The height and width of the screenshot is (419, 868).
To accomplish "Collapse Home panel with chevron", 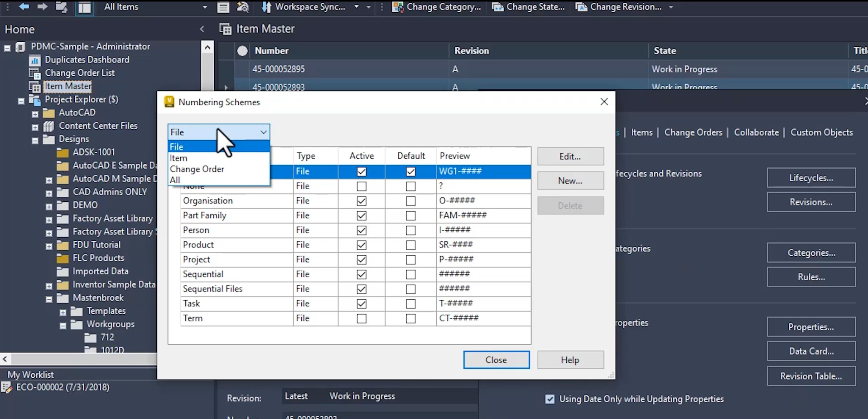I will (202, 29).
